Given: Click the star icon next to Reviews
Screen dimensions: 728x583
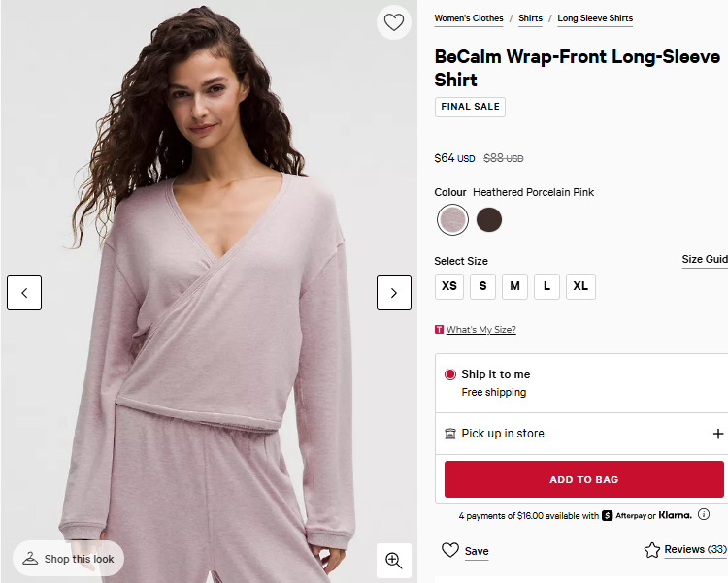Looking at the screenshot, I should tap(652, 550).
